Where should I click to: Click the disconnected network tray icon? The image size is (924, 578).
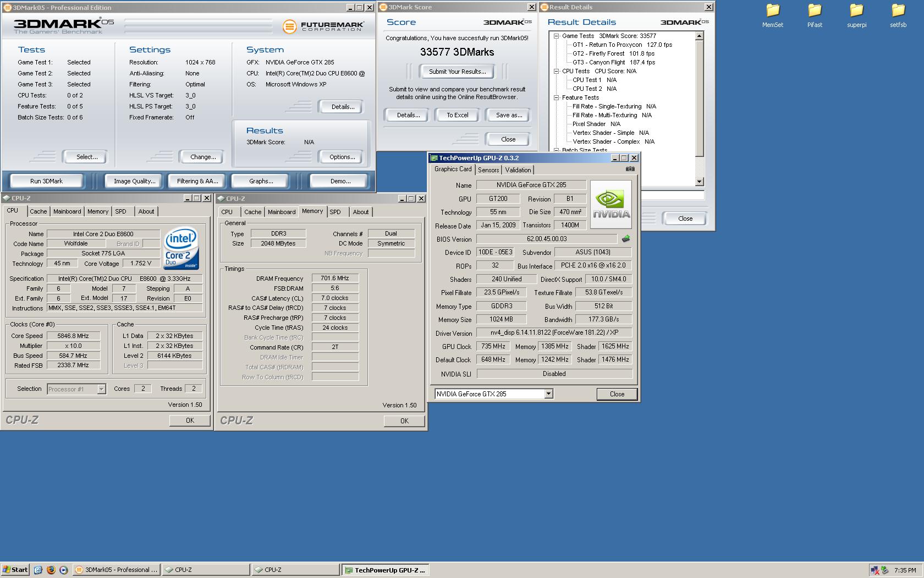(875, 570)
